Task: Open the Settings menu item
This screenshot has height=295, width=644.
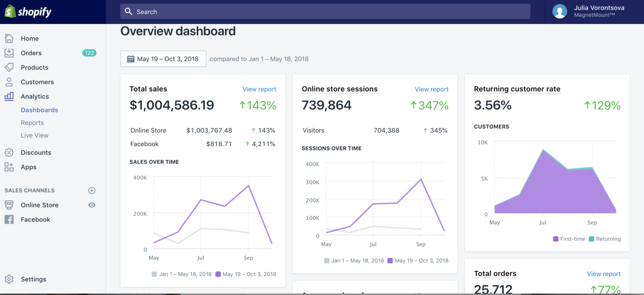Action: click(x=34, y=279)
